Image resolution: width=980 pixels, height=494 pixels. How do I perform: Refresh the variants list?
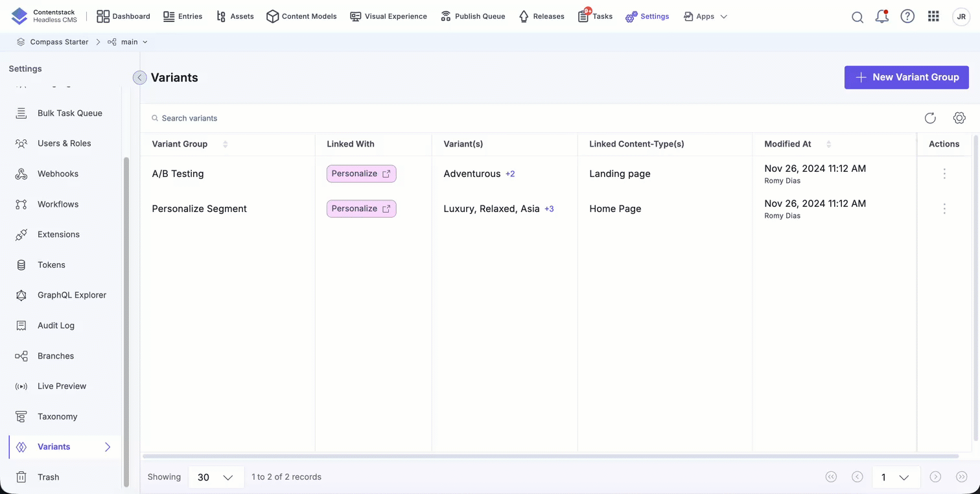coord(930,118)
